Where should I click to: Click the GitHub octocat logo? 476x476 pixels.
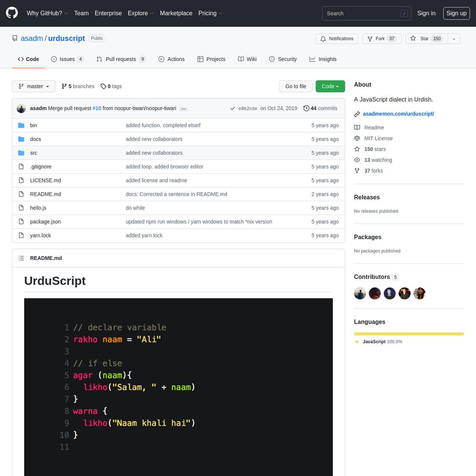point(12,13)
